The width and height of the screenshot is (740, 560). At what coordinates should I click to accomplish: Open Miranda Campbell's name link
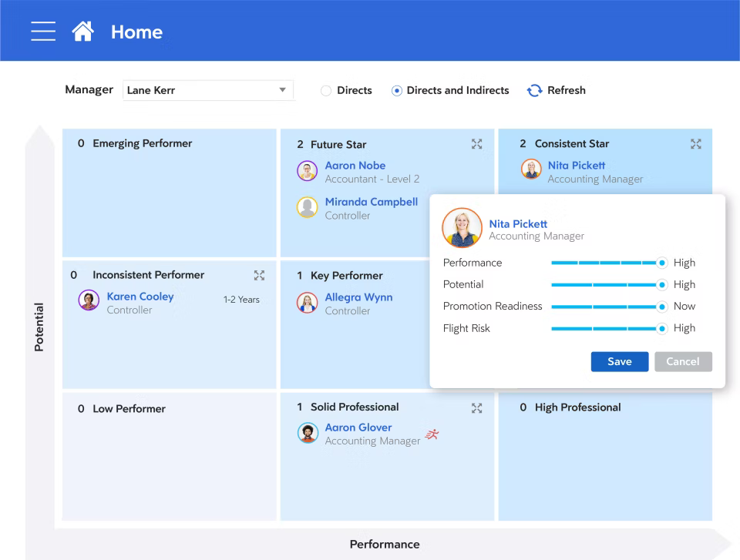[x=371, y=202]
